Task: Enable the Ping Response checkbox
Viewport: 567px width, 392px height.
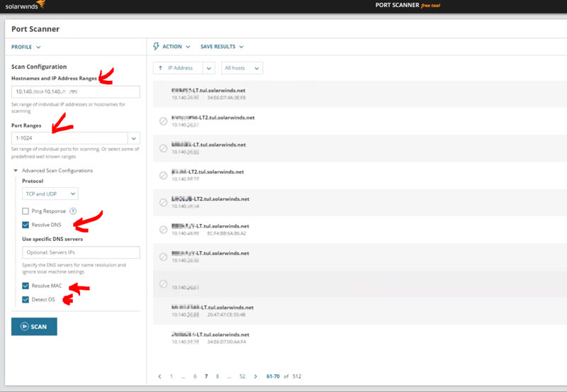Action: pyautogui.click(x=26, y=211)
